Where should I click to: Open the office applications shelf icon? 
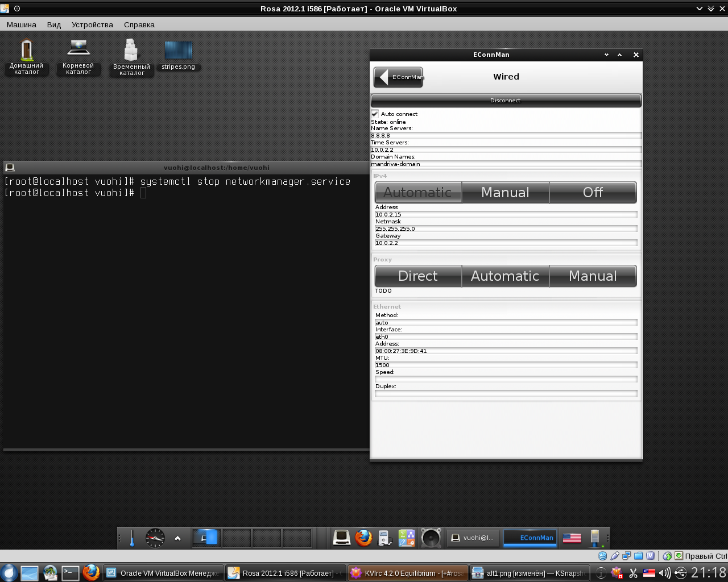click(x=407, y=538)
